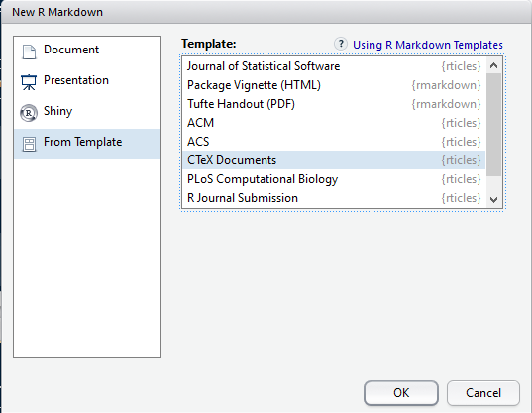532x413 pixels.
Task: Click the Document page icon
Action: (x=29, y=52)
